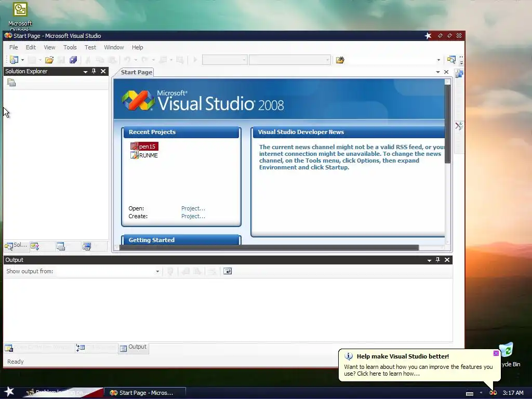This screenshot has height=399, width=532.
Task: Select the Code Definition Window bottom tab
Action: (x=39, y=348)
